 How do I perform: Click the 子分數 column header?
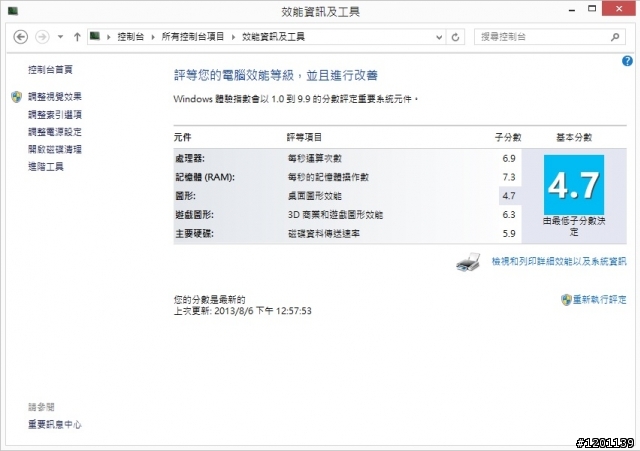point(508,138)
